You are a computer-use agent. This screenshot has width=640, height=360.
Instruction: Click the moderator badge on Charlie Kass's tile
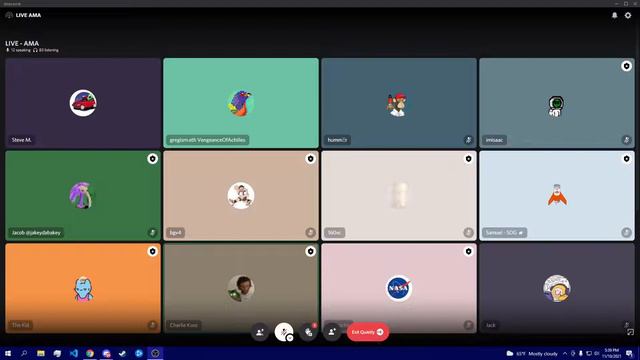[x=311, y=251]
